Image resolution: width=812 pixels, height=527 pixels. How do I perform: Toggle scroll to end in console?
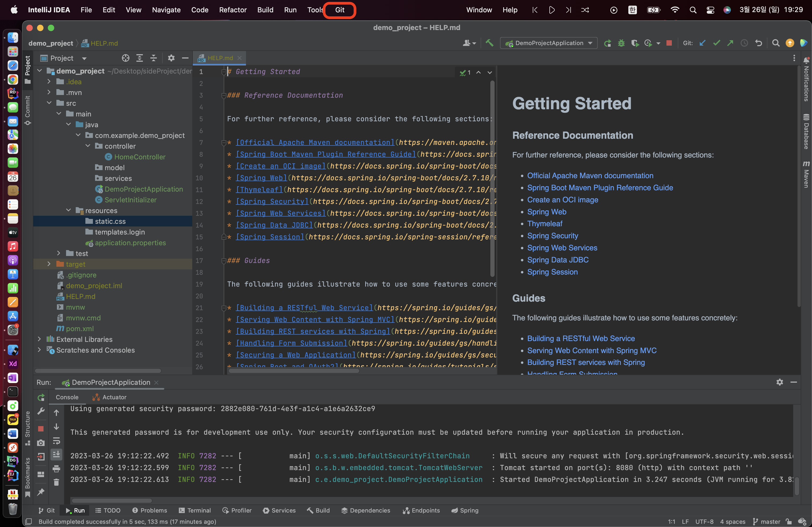click(x=57, y=455)
